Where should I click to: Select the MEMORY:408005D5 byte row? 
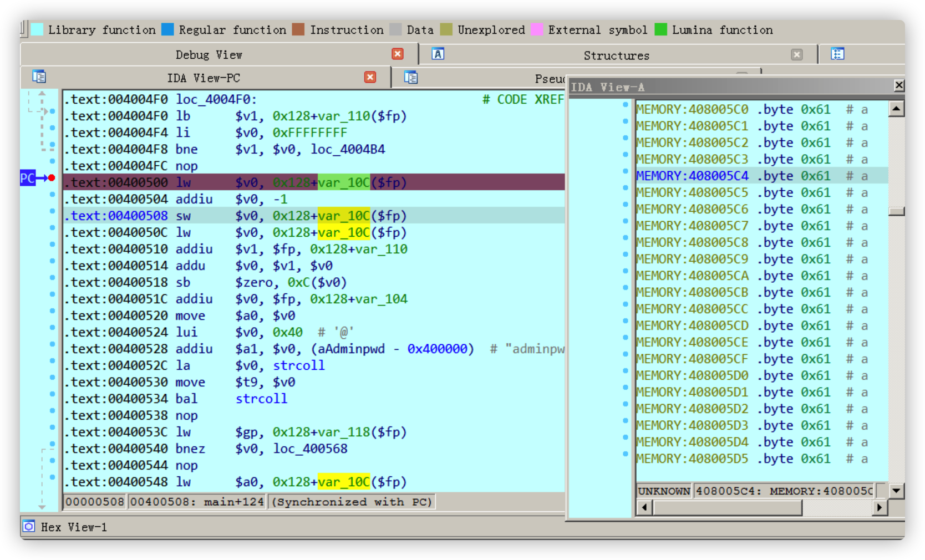[x=762, y=459]
